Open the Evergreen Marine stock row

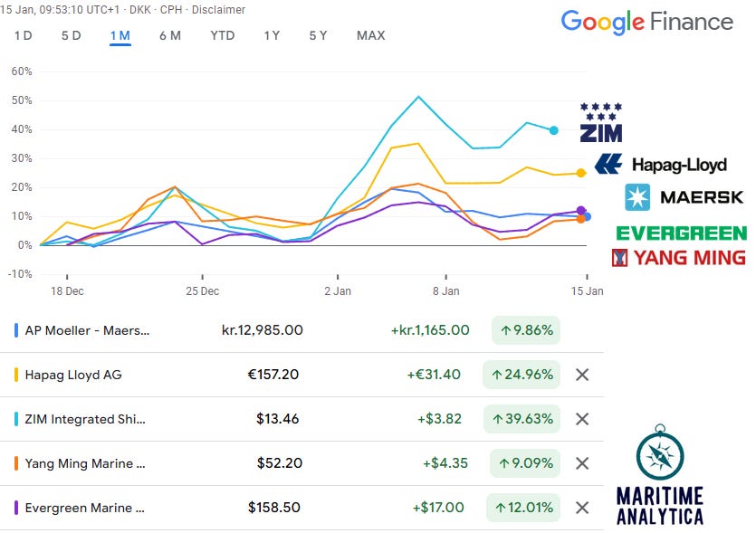(301, 508)
